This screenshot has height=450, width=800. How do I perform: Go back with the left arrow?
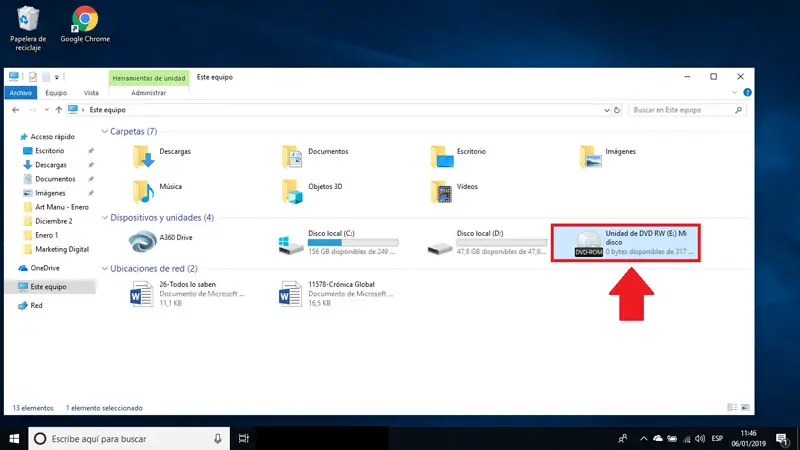pos(16,110)
